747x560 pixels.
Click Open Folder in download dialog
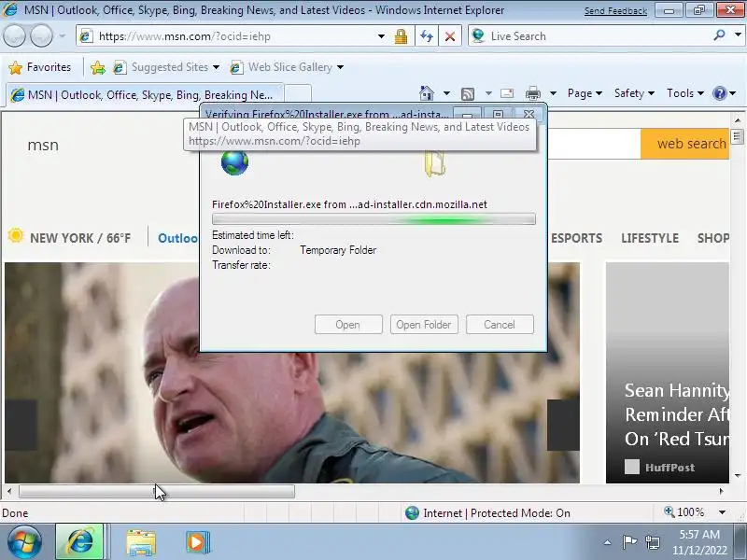[424, 324]
